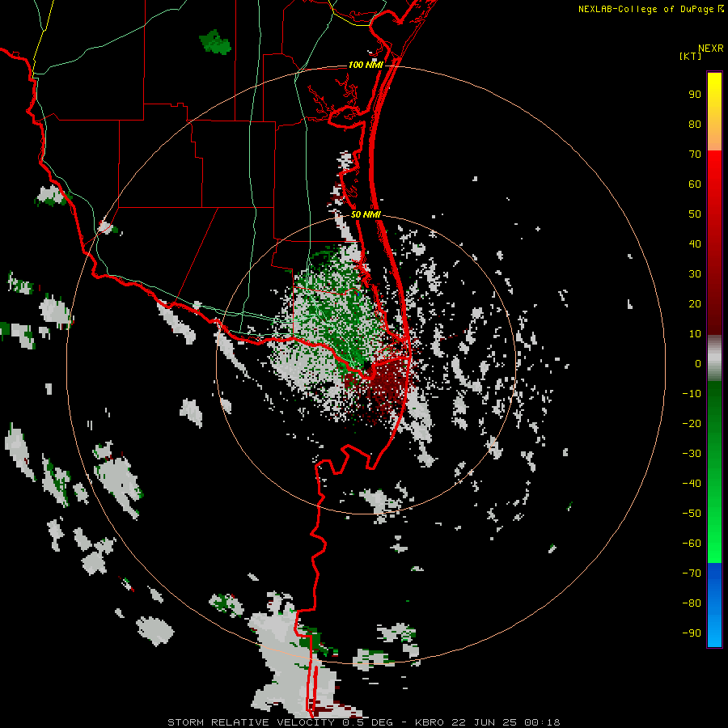Click the dark red outbound velocity cluster near the radar
Screen dimensions: 728x728
pos(385,387)
